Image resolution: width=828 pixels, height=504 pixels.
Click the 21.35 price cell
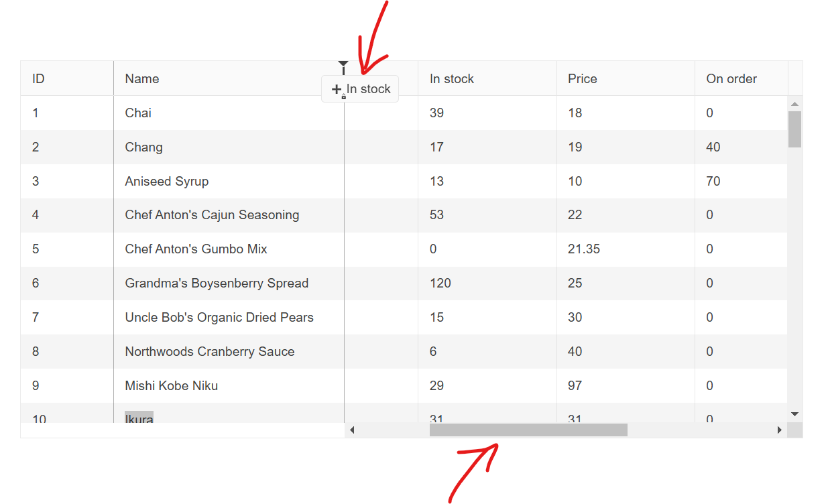pyautogui.click(x=584, y=249)
